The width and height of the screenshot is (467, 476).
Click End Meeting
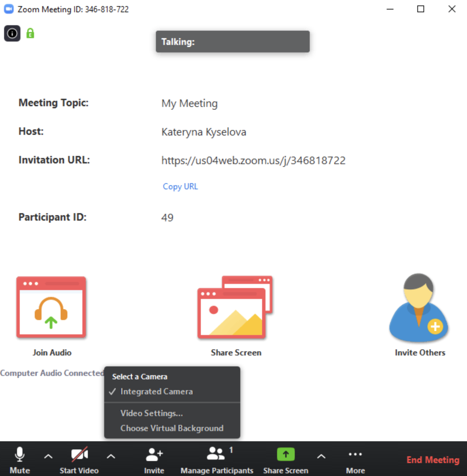tap(433, 460)
